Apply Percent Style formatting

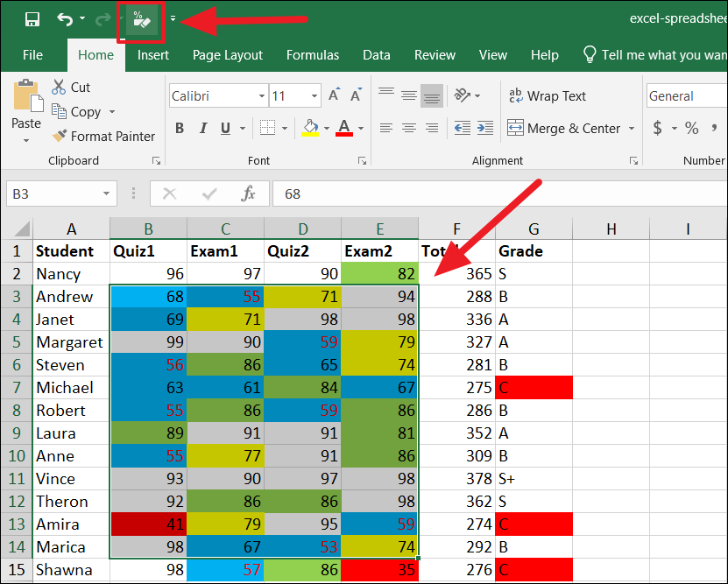click(x=691, y=127)
